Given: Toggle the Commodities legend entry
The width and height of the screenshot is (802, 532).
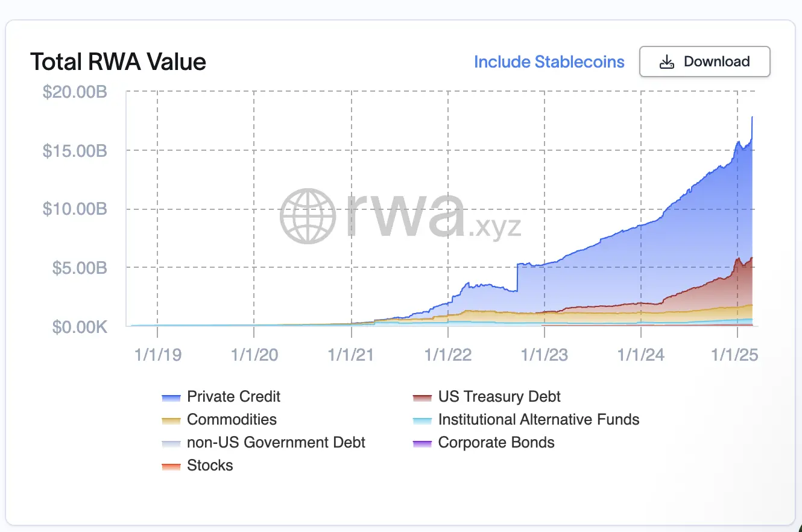Looking at the screenshot, I should (232, 419).
